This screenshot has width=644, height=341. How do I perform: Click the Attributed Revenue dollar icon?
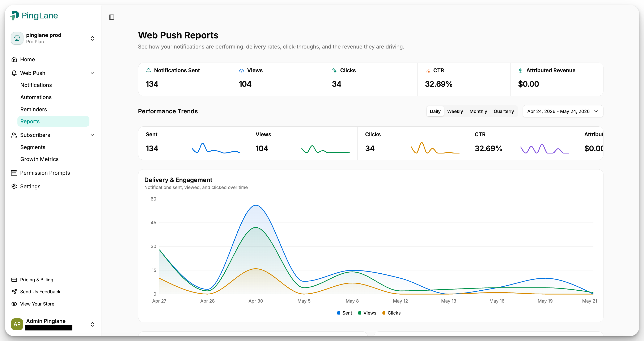tap(521, 71)
